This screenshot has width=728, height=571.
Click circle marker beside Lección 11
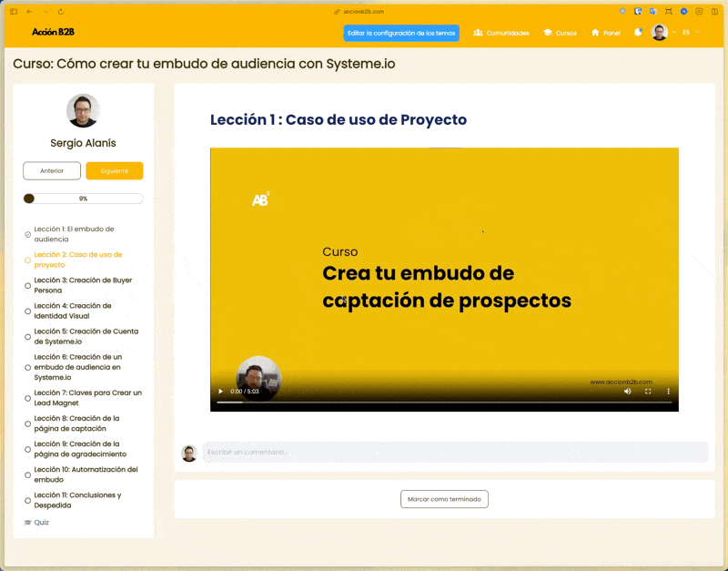point(28,500)
